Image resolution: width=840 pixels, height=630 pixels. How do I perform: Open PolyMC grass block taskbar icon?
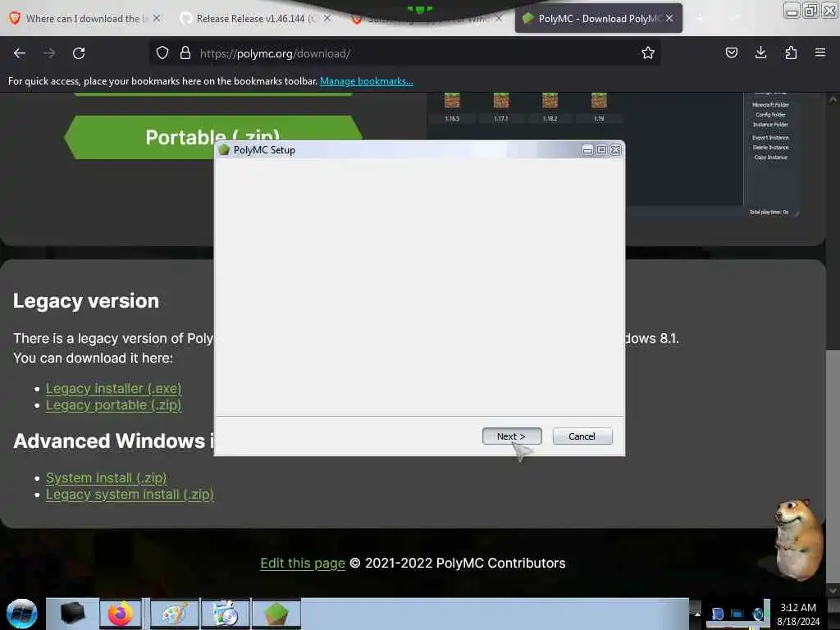click(276, 614)
